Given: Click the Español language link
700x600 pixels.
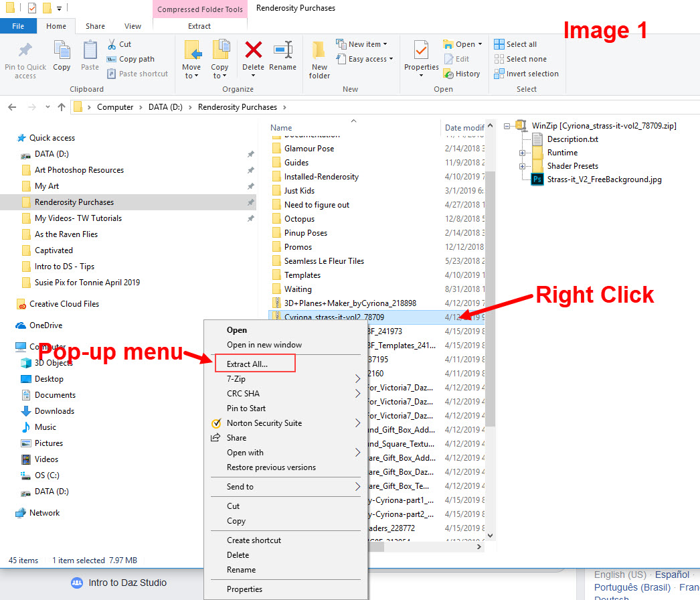Looking at the screenshot, I should coord(672,575).
